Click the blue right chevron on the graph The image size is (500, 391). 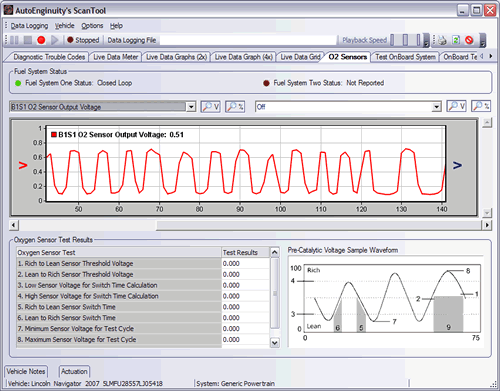point(457,165)
